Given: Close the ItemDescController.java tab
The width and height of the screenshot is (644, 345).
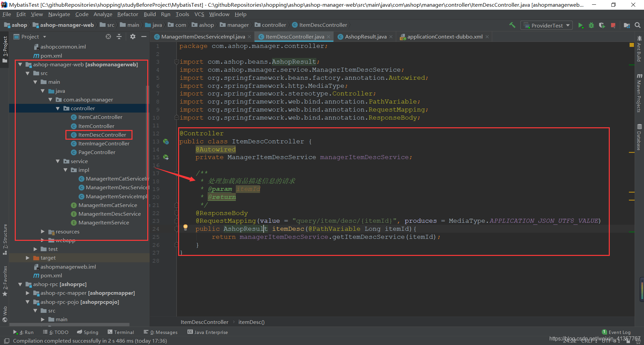Looking at the screenshot, I should click(329, 37).
